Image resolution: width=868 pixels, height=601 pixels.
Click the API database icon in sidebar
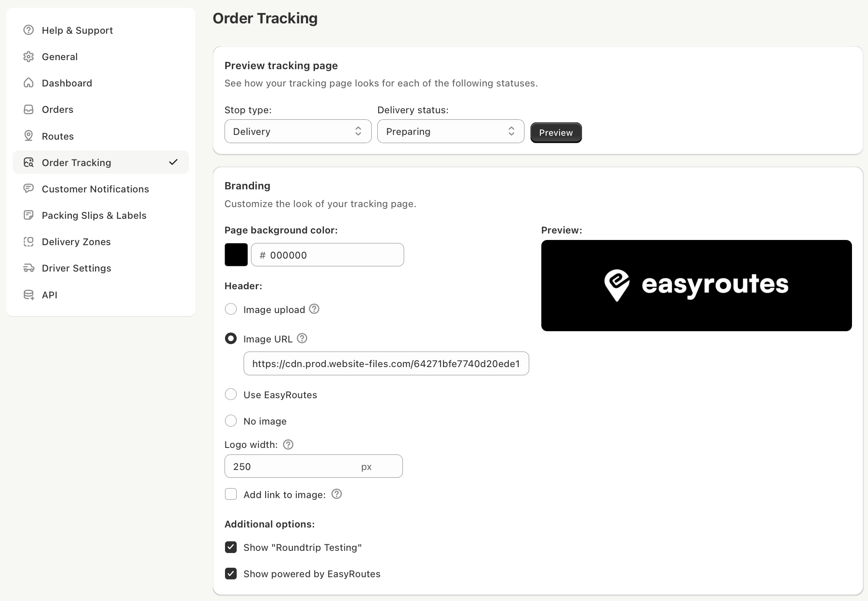point(29,295)
